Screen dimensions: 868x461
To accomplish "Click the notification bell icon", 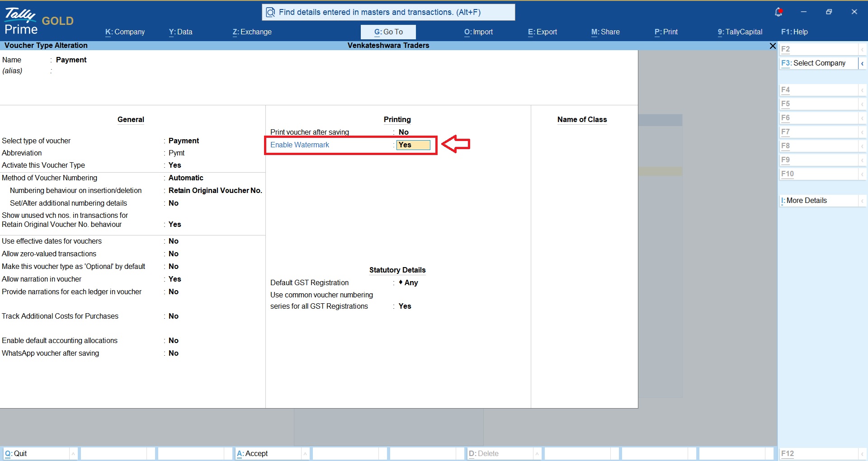I will coord(778,12).
